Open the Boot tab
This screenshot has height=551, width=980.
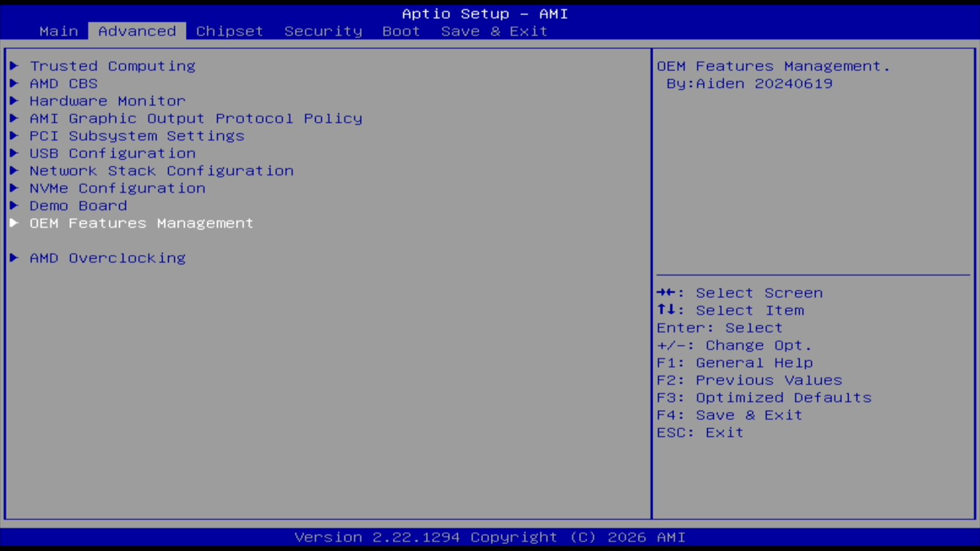point(401,31)
